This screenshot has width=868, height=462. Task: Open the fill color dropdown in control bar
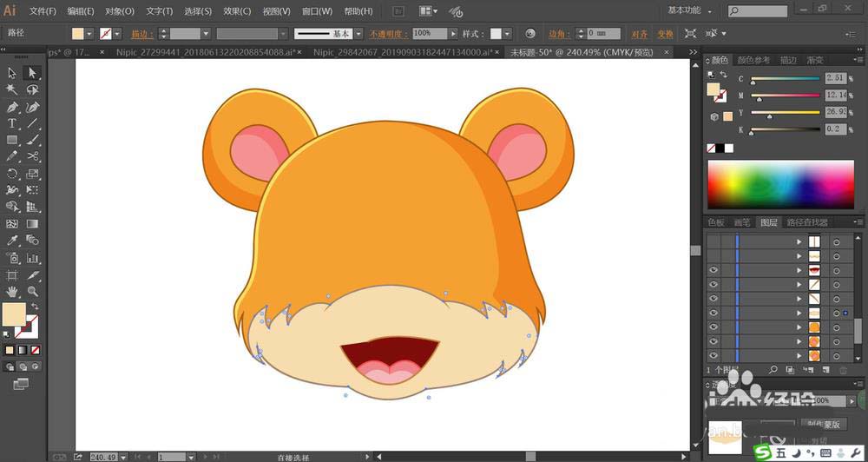[x=91, y=34]
